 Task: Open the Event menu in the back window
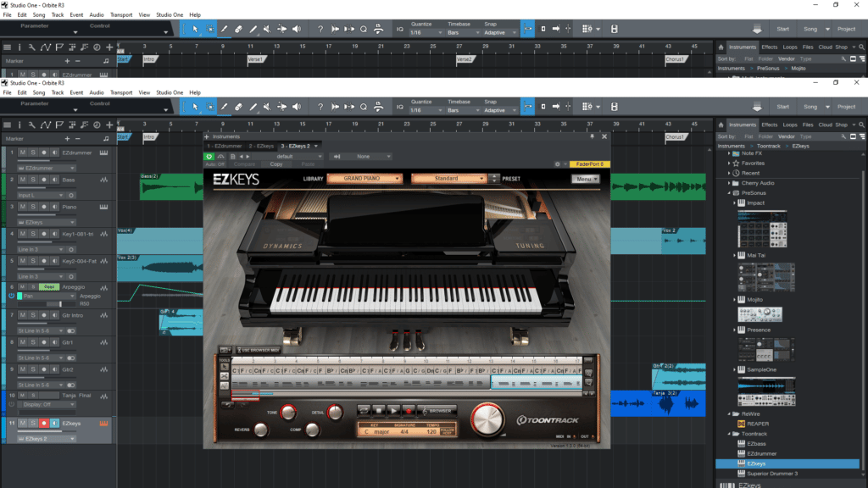[76, 15]
